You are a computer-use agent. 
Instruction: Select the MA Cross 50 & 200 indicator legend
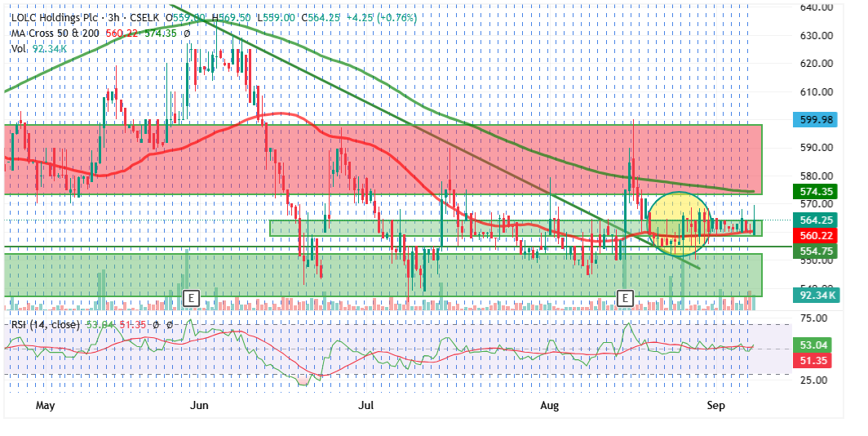[55, 33]
